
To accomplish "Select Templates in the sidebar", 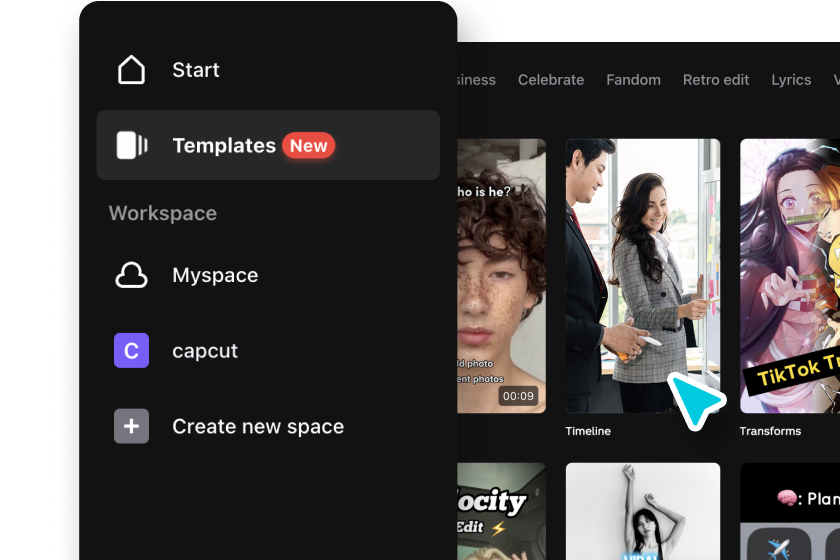I will pyautogui.click(x=268, y=145).
